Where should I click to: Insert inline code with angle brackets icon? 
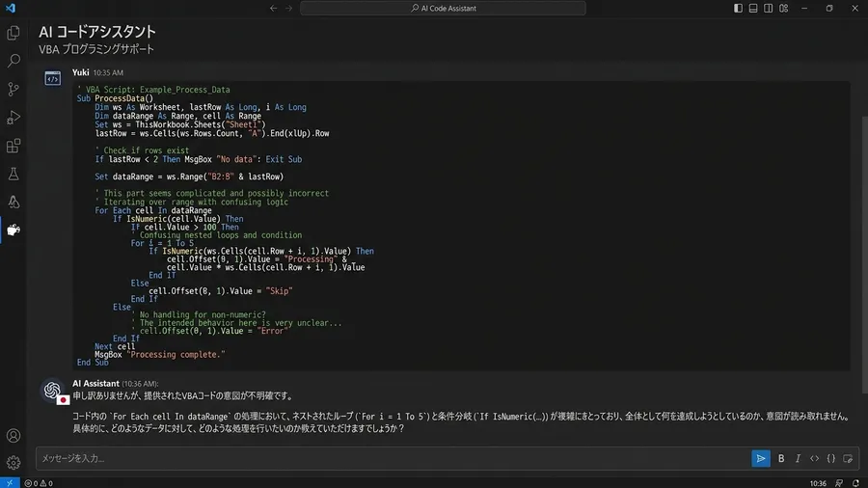click(x=814, y=458)
